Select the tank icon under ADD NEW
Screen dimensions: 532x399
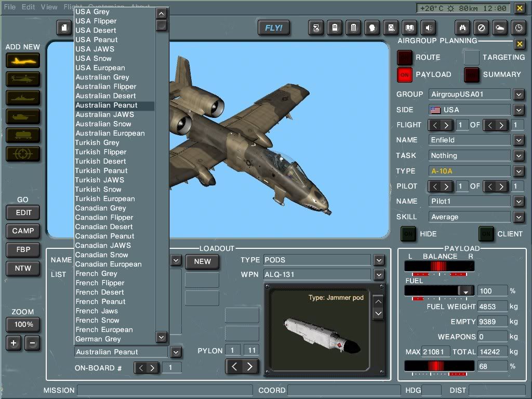point(22,117)
